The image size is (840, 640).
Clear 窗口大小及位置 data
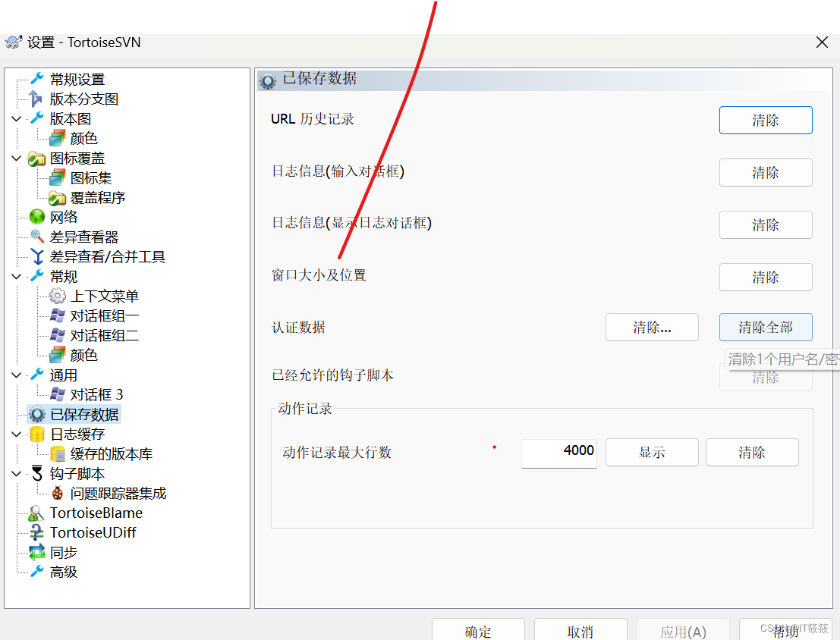click(x=766, y=277)
